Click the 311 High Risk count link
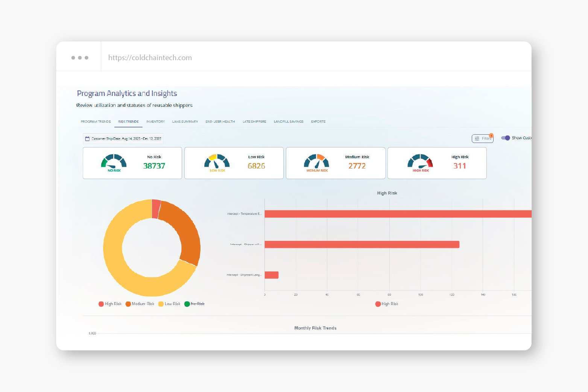 point(460,166)
